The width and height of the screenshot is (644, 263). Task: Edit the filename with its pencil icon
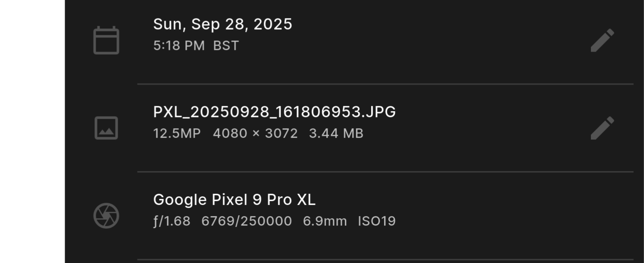tap(602, 128)
